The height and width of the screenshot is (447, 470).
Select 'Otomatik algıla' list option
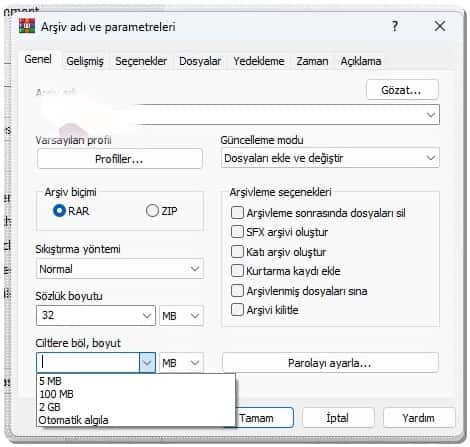click(74, 420)
